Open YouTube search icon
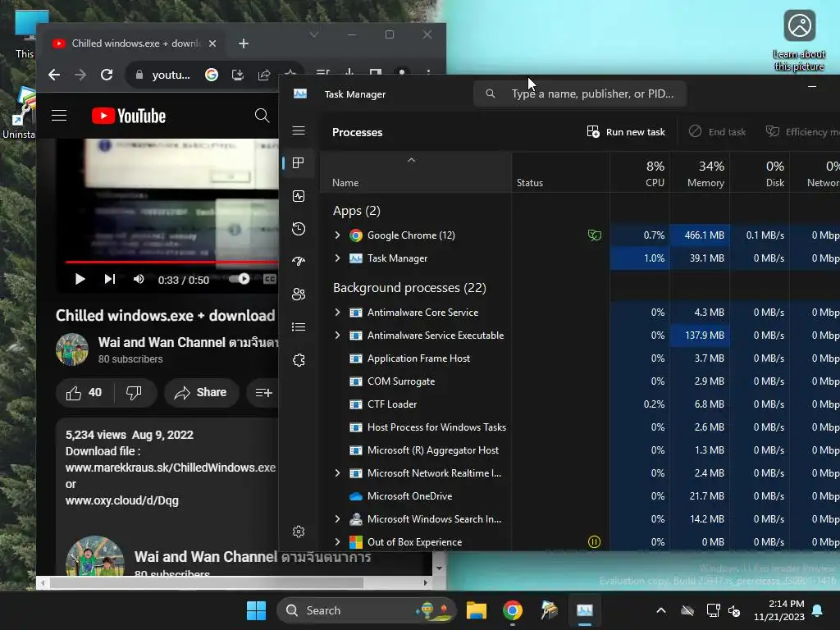840x630 pixels. tap(262, 115)
